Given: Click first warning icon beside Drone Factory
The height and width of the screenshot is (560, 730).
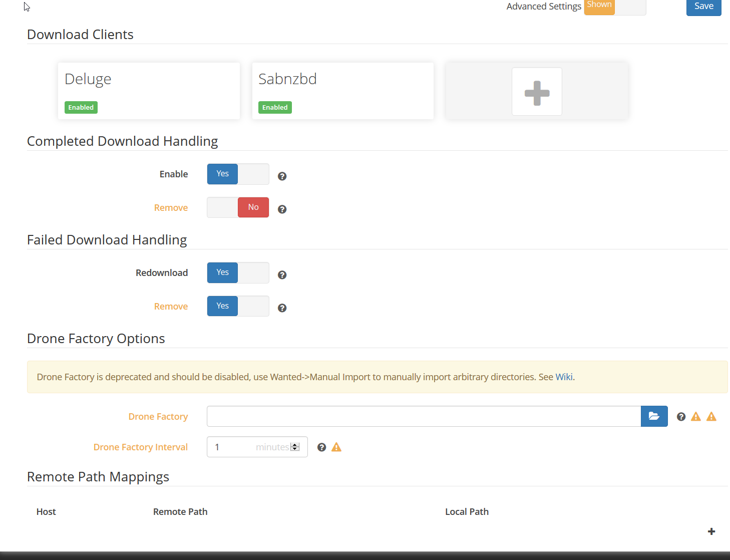Looking at the screenshot, I should (696, 417).
